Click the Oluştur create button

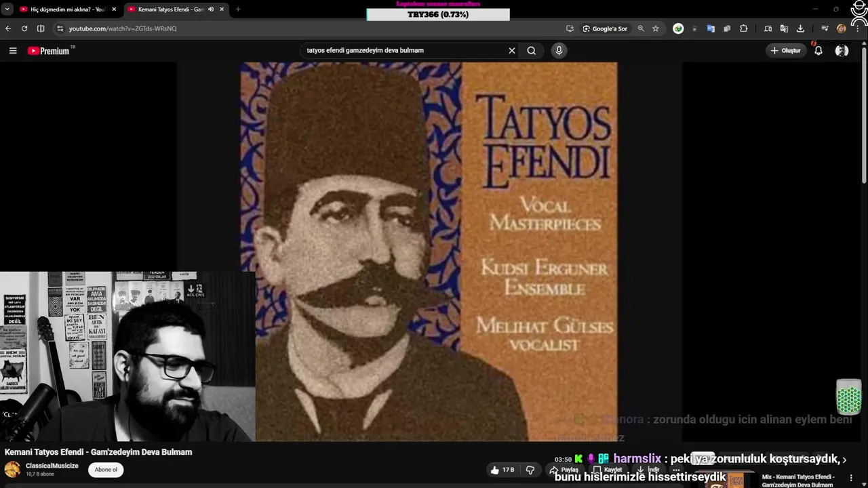point(786,51)
